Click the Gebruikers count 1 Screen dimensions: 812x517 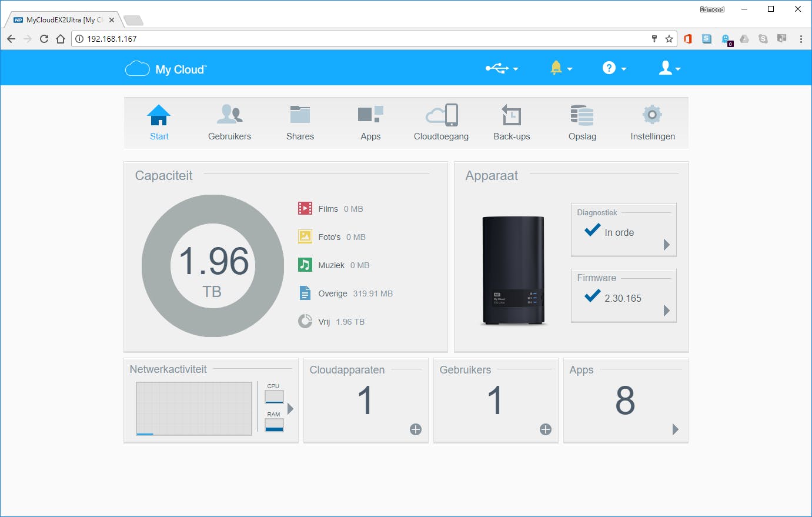click(495, 401)
